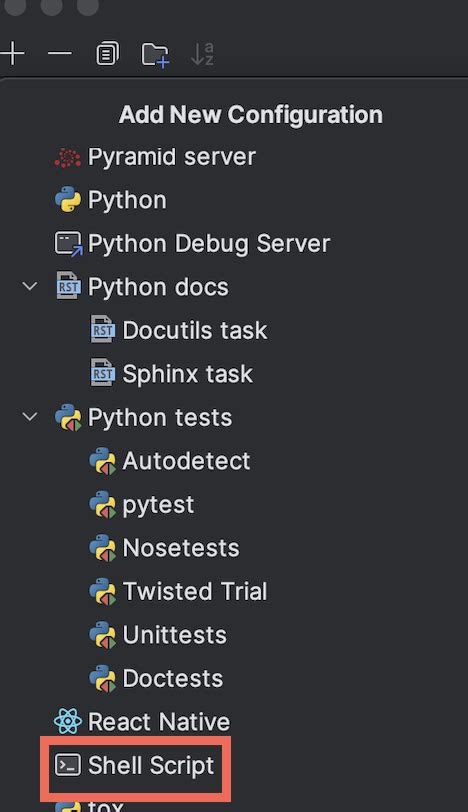Pick Nosetests test configuration
This screenshot has height=812, width=468.
181,548
